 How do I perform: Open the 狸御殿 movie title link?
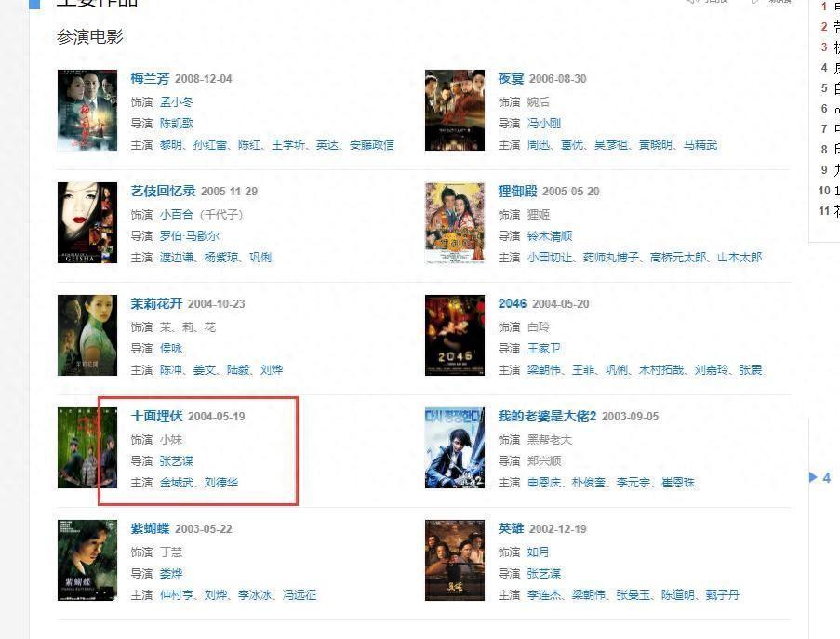(517, 192)
